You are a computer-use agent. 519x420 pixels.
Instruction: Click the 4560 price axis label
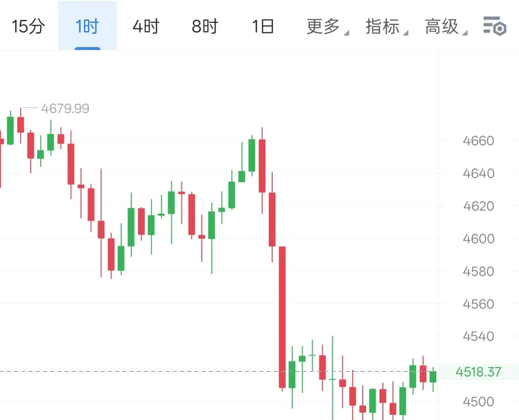[478, 304]
